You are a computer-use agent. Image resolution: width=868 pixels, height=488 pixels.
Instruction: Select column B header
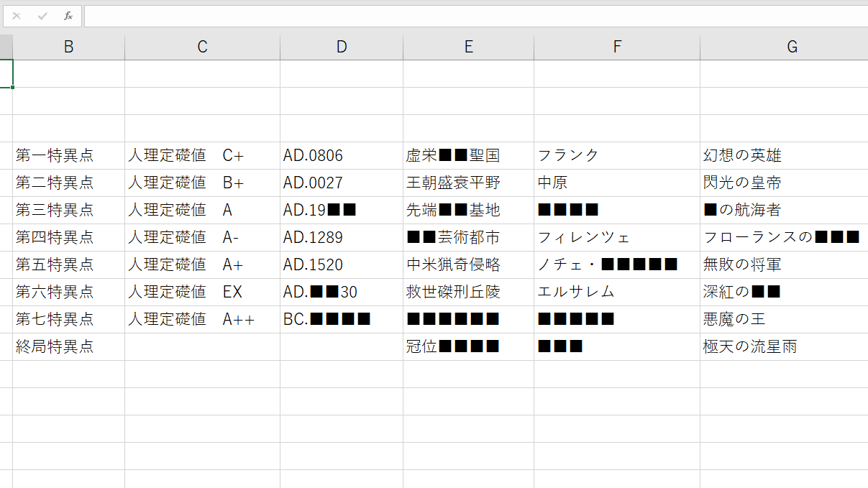pyautogui.click(x=68, y=47)
